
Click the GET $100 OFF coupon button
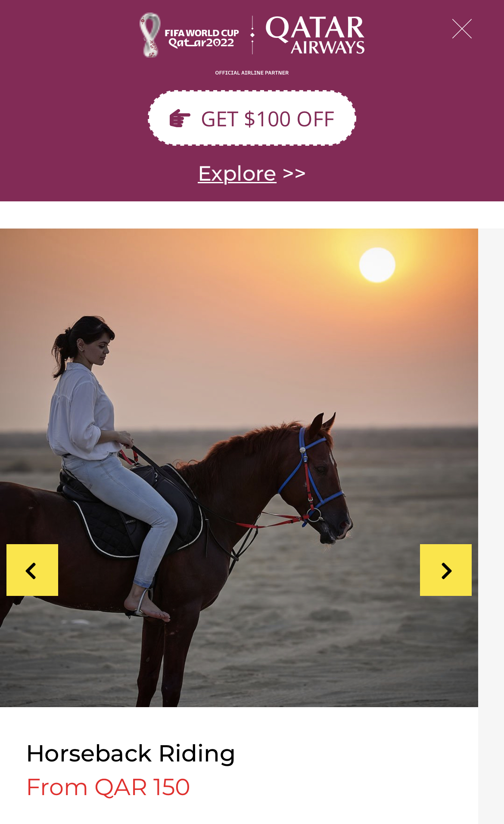tap(252, 118)
